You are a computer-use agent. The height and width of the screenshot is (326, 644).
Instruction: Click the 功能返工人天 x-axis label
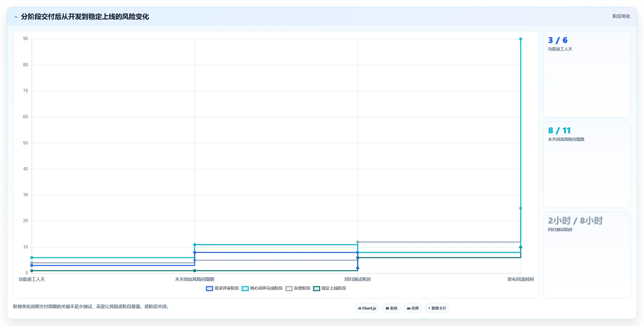pos(32,279)
